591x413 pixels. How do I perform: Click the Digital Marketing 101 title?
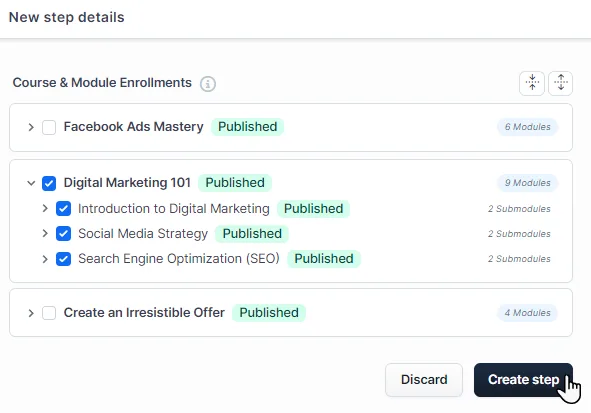pos(127,183)
